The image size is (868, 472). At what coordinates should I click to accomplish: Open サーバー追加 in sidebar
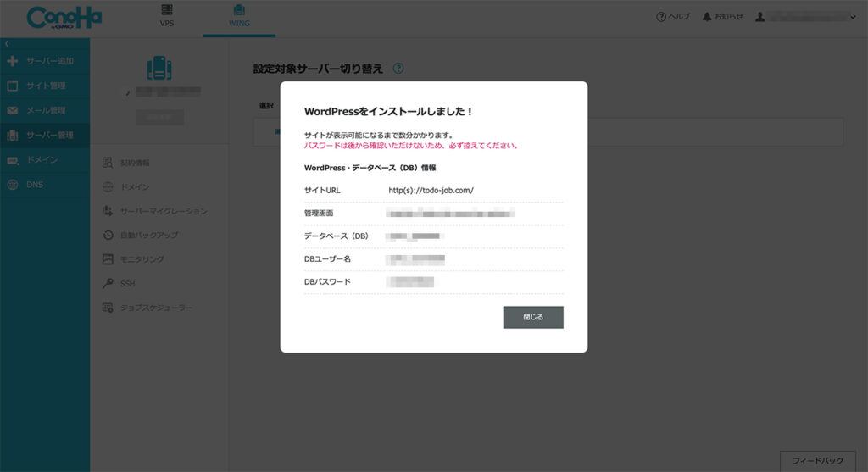pos(50,61)
